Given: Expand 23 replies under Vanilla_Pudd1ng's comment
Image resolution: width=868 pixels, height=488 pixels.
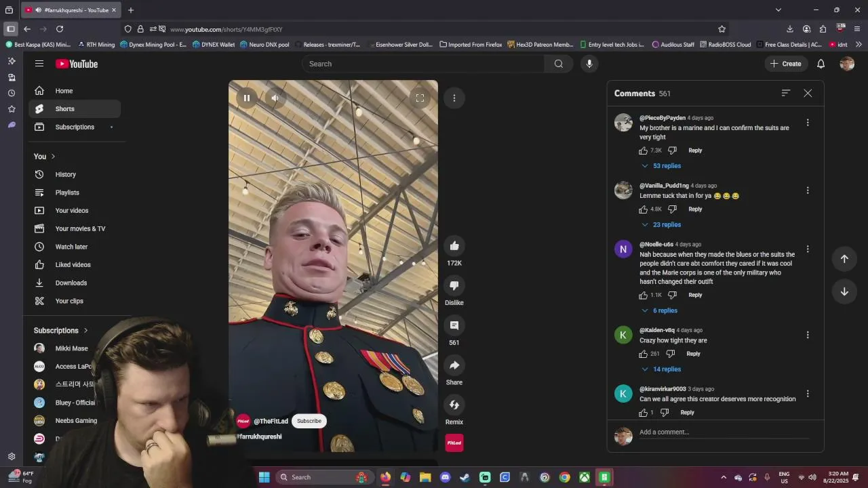Looking at the screenshot, I should point(661,225).
